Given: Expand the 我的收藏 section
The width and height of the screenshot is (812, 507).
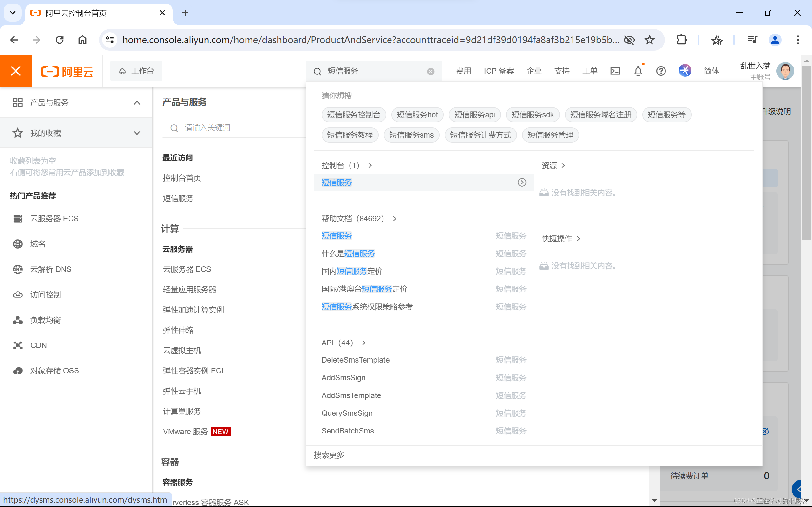Looking at the screenshot, I should (137, 133).
